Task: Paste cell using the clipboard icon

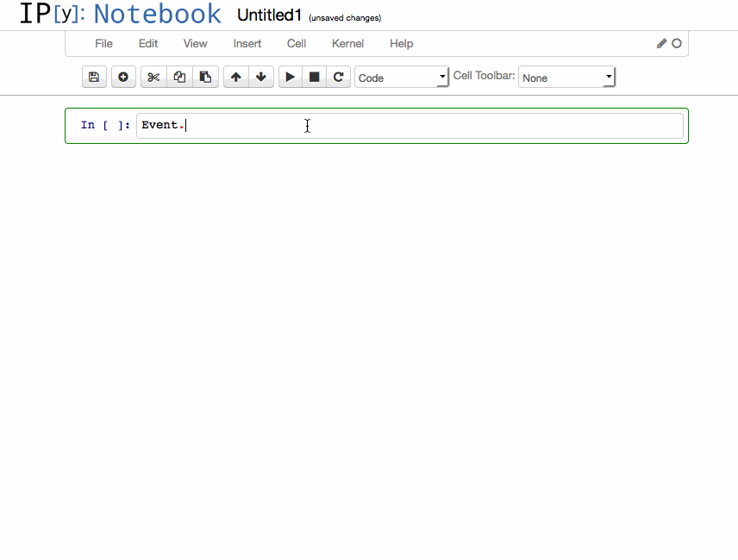Action: (x=205, y=77)
